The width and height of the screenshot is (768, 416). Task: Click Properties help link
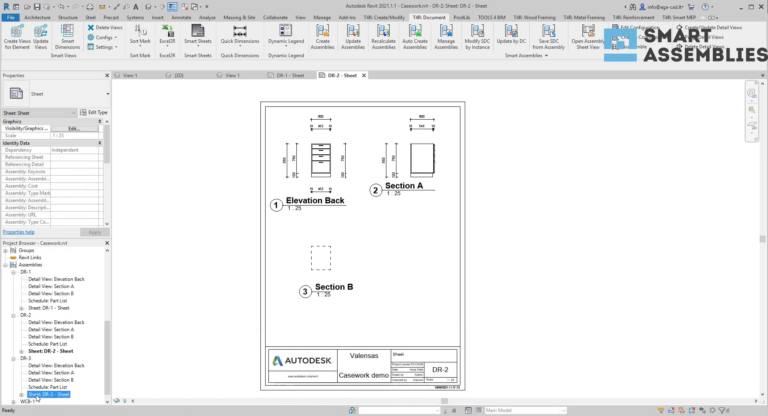pos(19,232)
